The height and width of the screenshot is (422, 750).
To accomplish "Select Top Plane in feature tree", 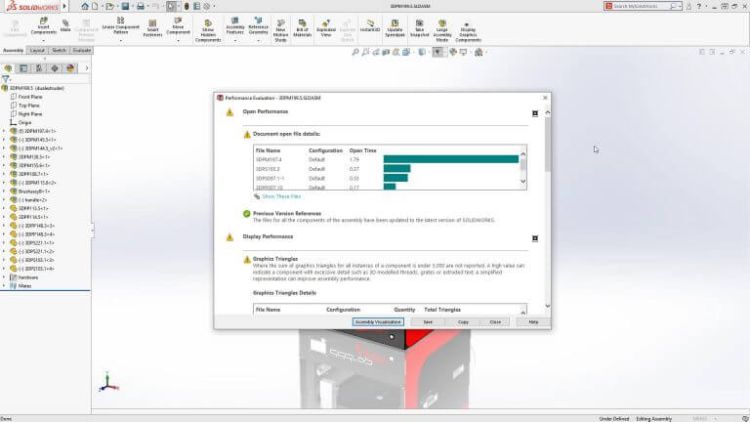I will (29, 105).
